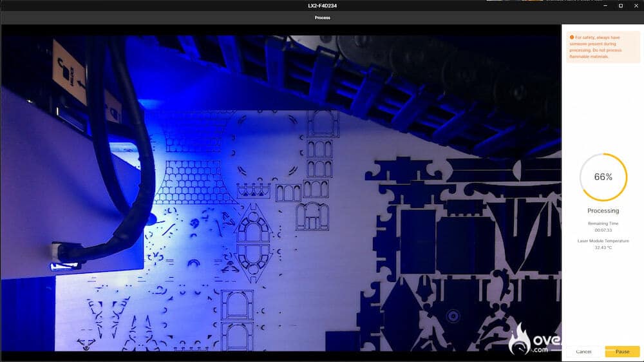Click the safety warning message box
Viewport: 644px width, 362px height.
coord(603,47)
